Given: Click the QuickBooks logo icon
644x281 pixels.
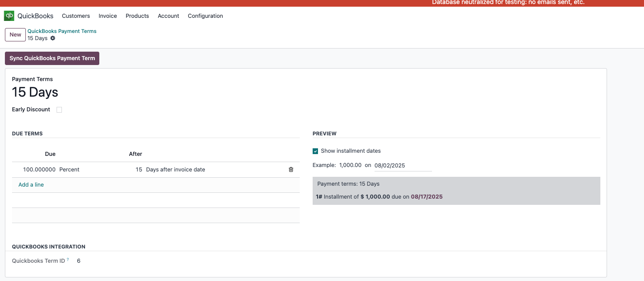Looking at the screenshot, I should pyautogui.click(x=9, y=16).
